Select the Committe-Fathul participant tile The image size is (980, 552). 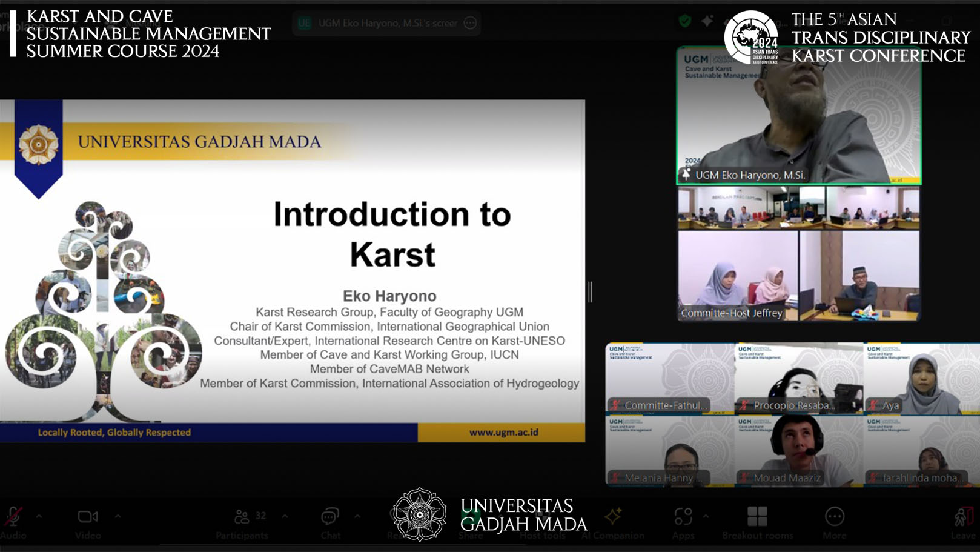(670, 379)
